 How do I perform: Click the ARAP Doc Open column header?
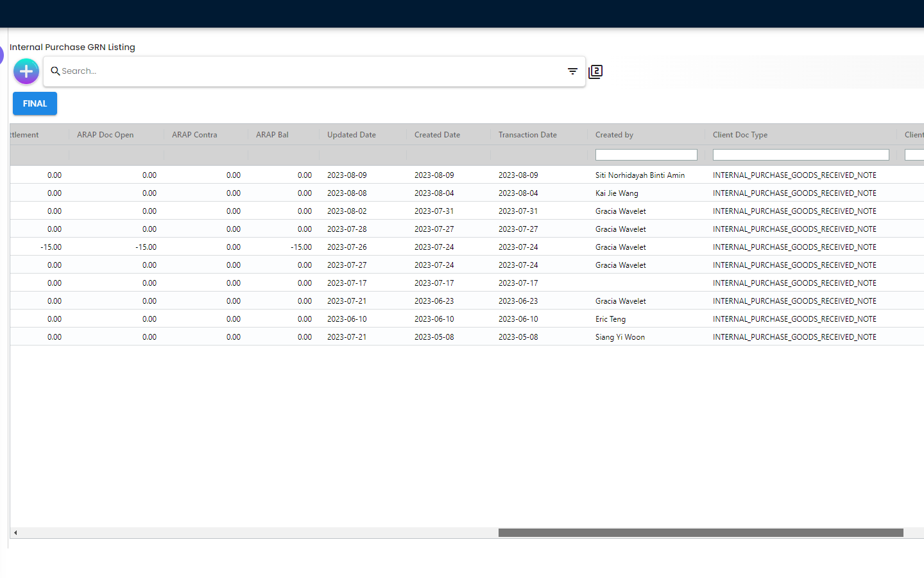(x=105, y=135)
